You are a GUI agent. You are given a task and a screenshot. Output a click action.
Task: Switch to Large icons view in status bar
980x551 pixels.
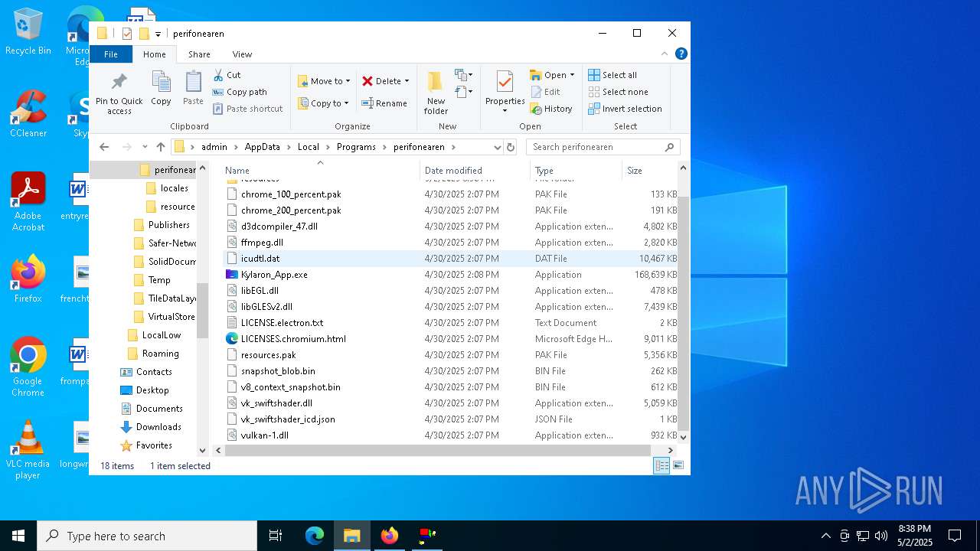(678, 465)
